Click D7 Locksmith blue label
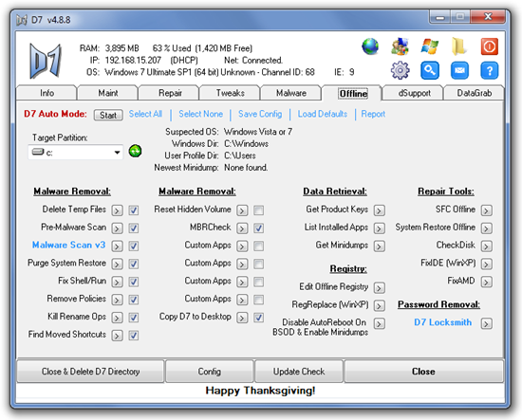 tap(443, 322)
